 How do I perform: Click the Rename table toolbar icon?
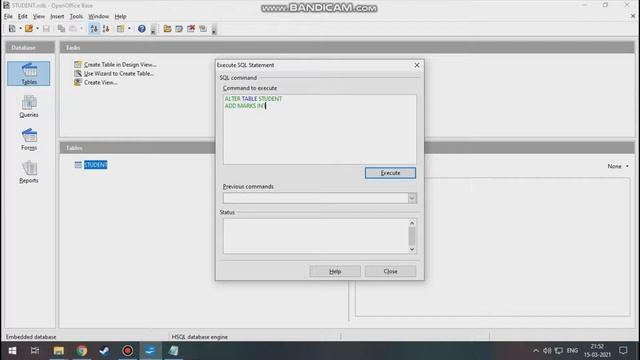pos(203,29)
